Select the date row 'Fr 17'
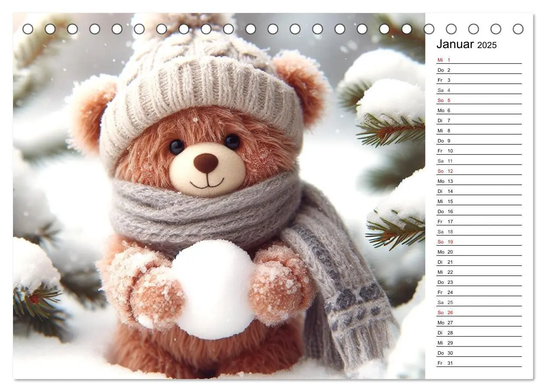Screen dimensions: 546x392 [x=479, y=221]
